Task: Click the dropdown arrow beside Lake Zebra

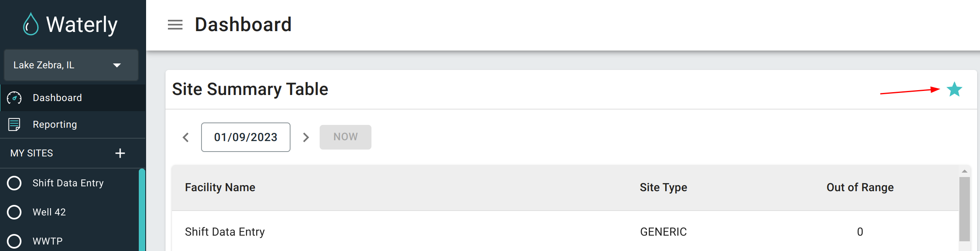Action: (117, 65)
